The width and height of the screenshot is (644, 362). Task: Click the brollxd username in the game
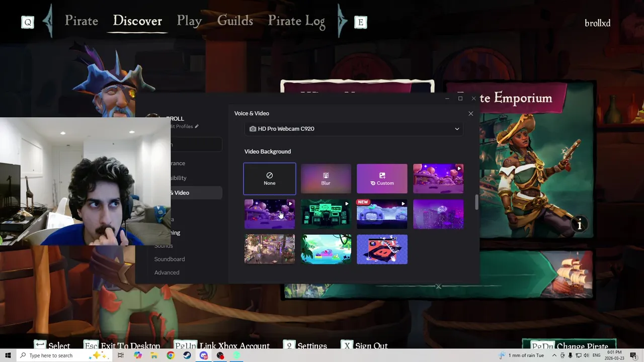597,23
